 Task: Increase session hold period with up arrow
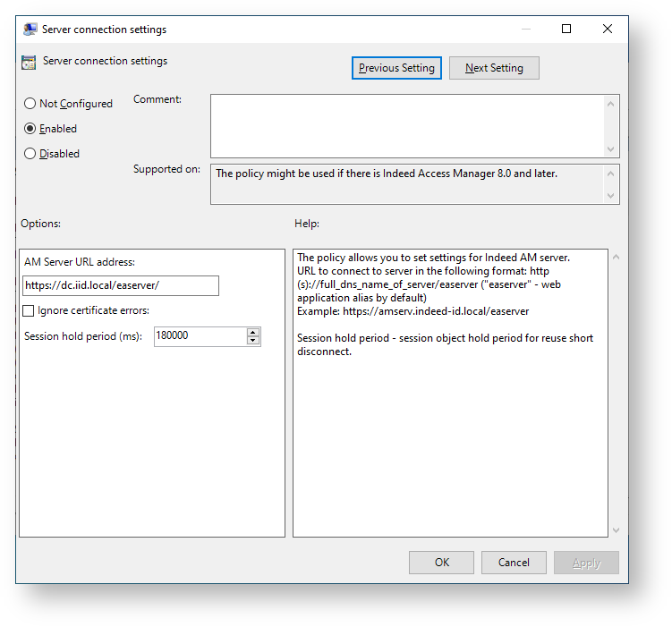point(253,332)
